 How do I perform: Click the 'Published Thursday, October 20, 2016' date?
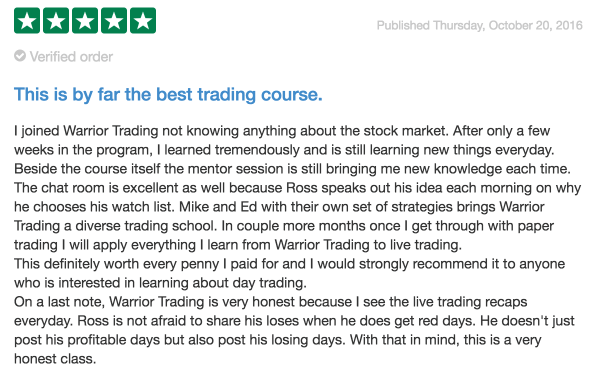(x=479, y=25)
